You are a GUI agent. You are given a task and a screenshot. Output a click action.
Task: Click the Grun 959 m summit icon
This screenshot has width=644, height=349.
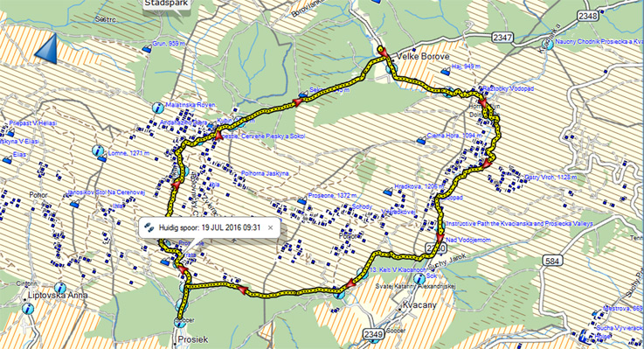click(147, 49)
